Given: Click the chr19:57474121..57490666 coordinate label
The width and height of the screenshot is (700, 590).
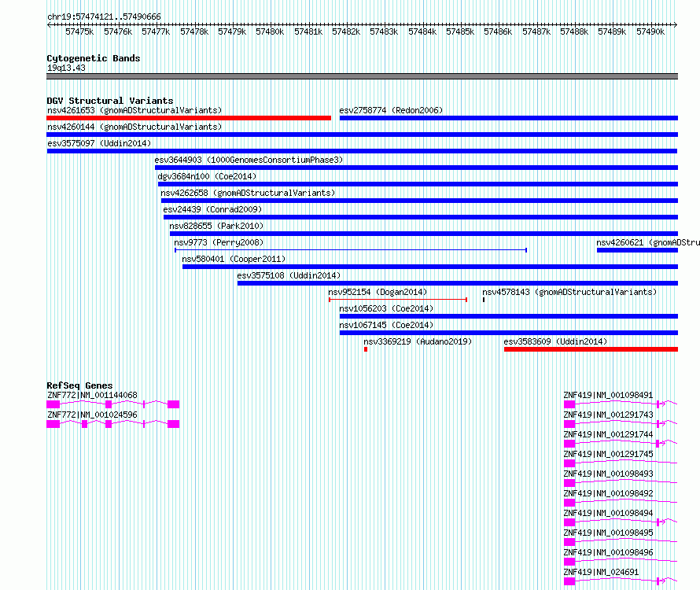Looking at the screenshot, I should [x=104, y=17].
